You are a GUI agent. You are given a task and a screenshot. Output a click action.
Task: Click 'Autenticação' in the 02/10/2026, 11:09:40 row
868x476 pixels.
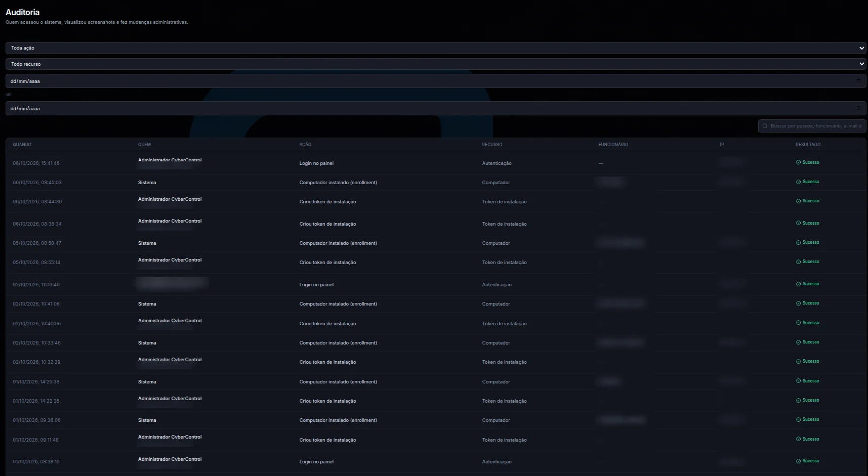[497, 285]
